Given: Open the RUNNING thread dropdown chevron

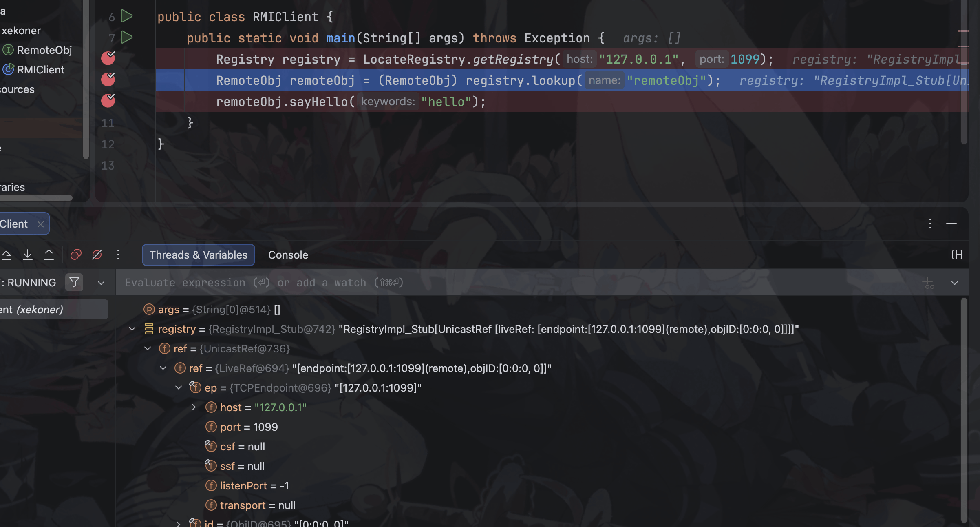Looking at the screenshot, I should click(101, 282).
